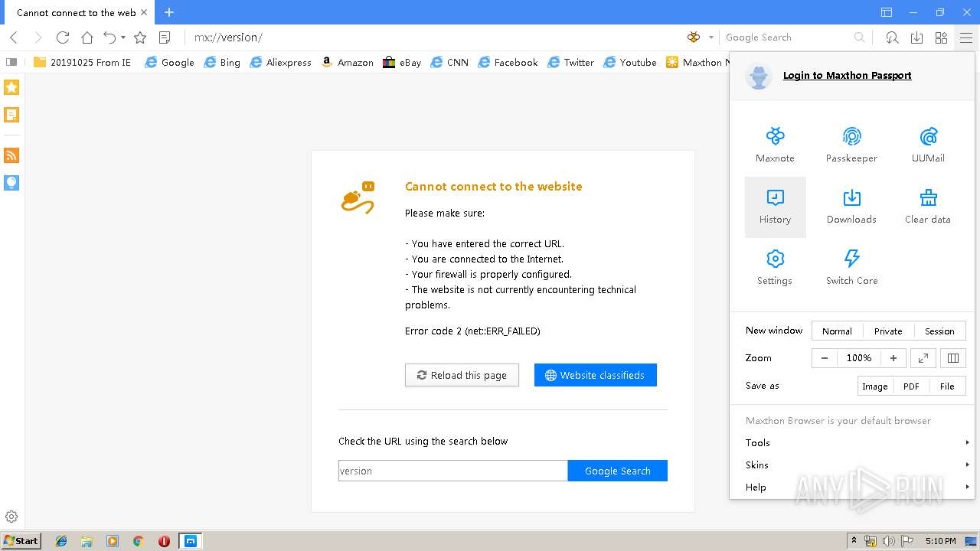The image size is (980, 551).
Task: Open Internet Explorer from taskbar
Action: [x=61, y=541]
